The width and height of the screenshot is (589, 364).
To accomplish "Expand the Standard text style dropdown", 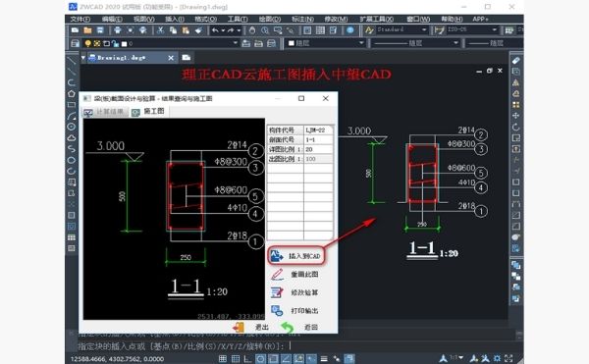I will (x=402, y=29).
